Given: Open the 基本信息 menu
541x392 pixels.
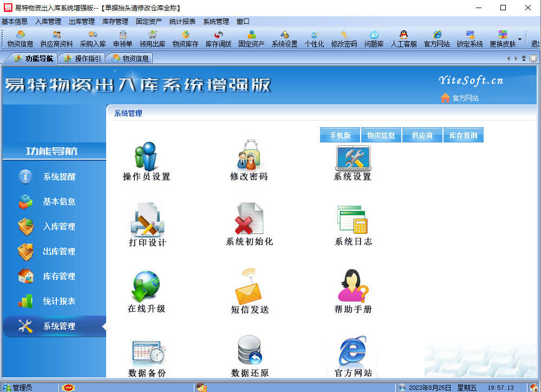Looking at the screenshot, I should (x=15, y=22).
